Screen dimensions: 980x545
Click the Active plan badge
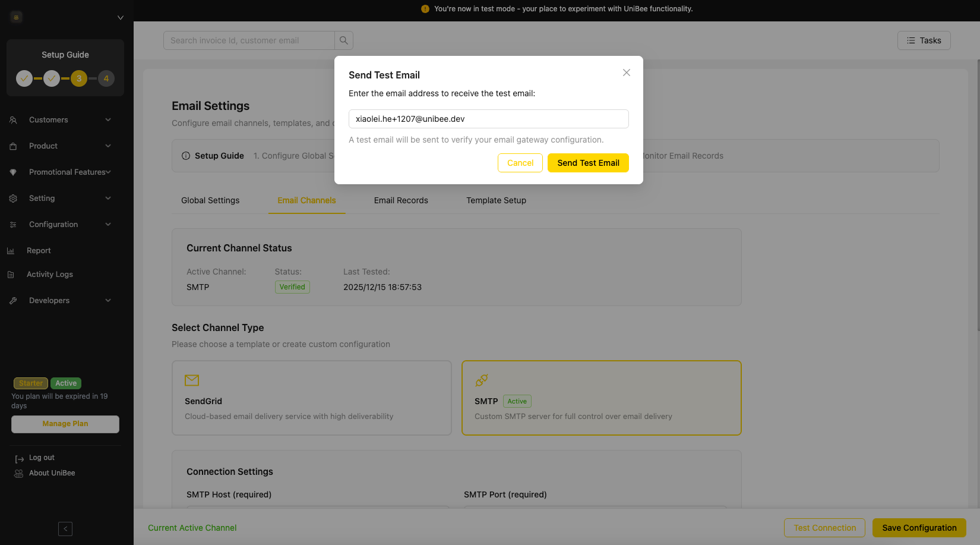coord(66,383)
